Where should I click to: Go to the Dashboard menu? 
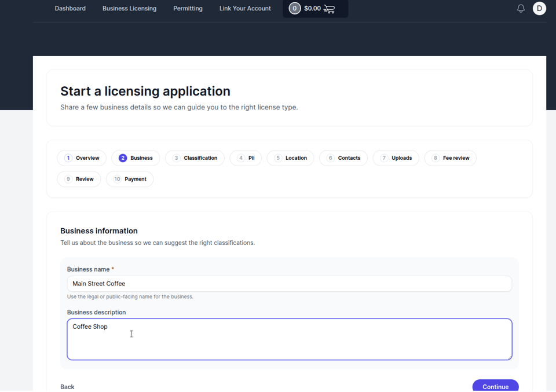(70, 9)
